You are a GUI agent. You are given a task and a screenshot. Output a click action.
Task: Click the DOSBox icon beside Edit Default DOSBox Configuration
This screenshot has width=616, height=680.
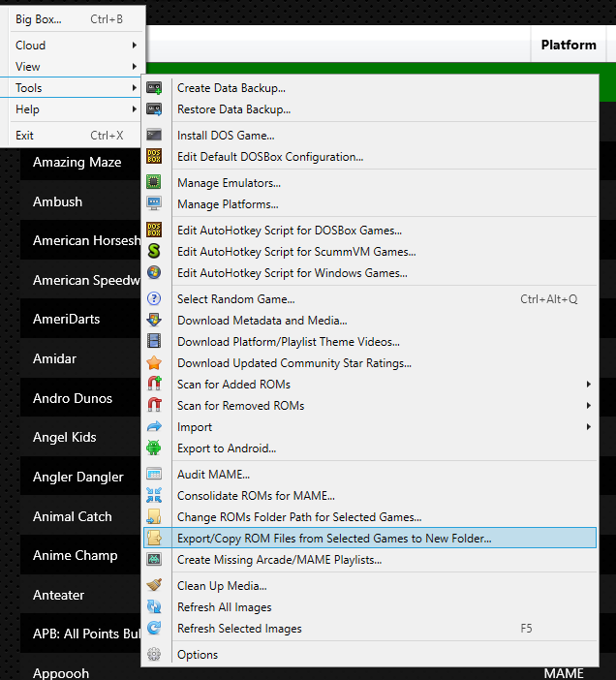tap(154, 157)
